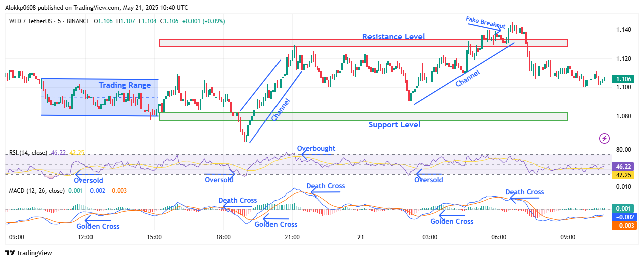Click the change value +0.001 (+0.09%)
The height and width of the screenshot is (262, 644).
(203, 21)
